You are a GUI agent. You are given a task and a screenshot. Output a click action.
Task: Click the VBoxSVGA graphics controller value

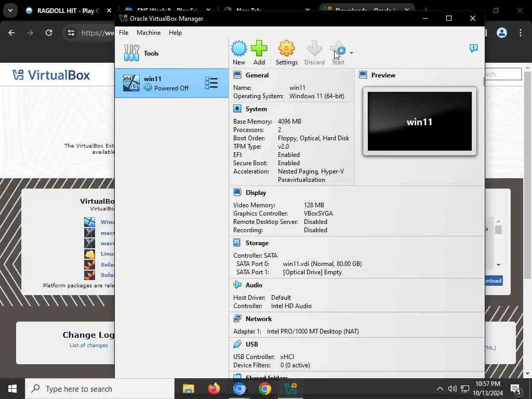318,214
